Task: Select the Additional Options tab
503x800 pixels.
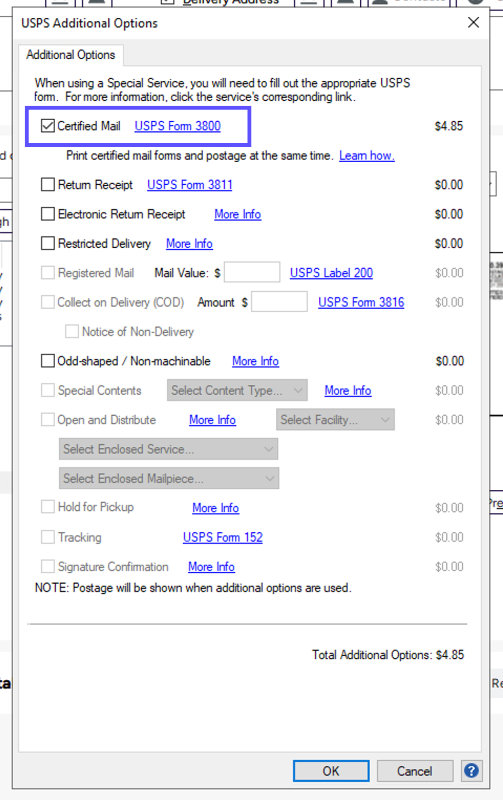Action: pos(71,55)
